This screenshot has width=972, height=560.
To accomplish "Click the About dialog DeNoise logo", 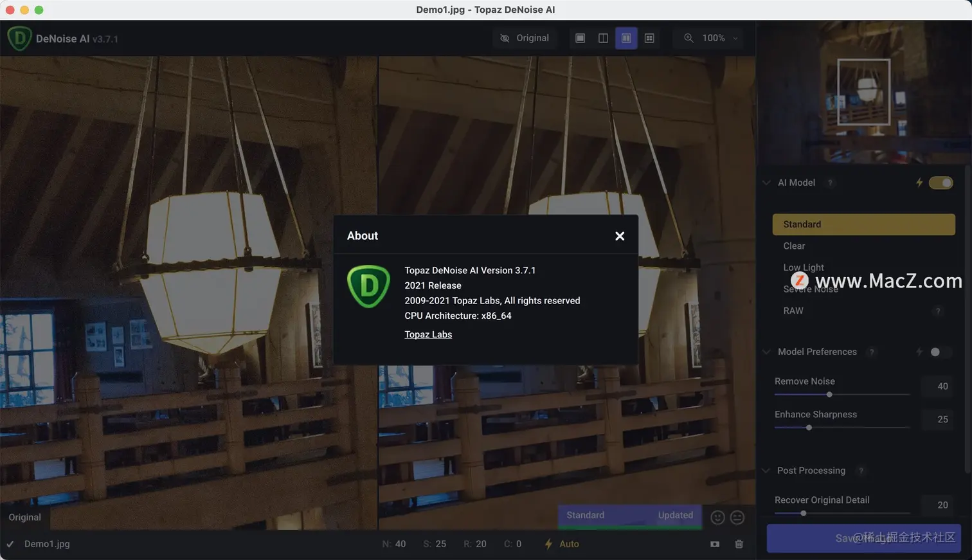I will [368, 286].
